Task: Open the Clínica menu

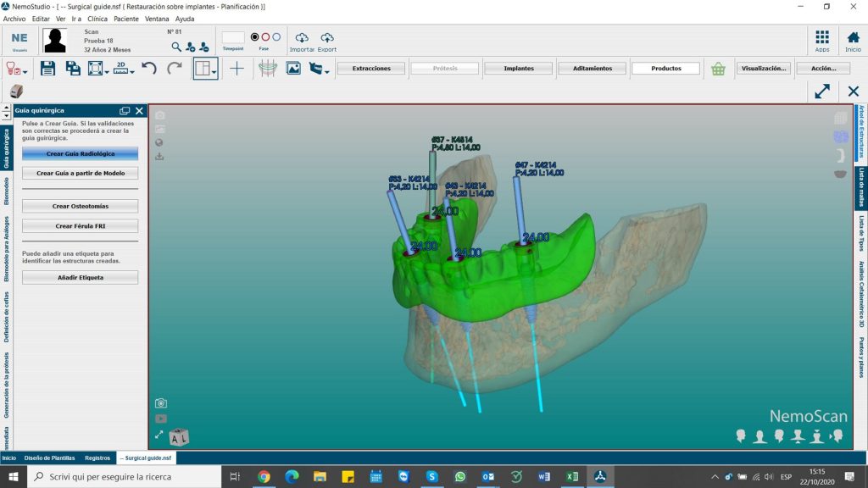Action: 97,19
